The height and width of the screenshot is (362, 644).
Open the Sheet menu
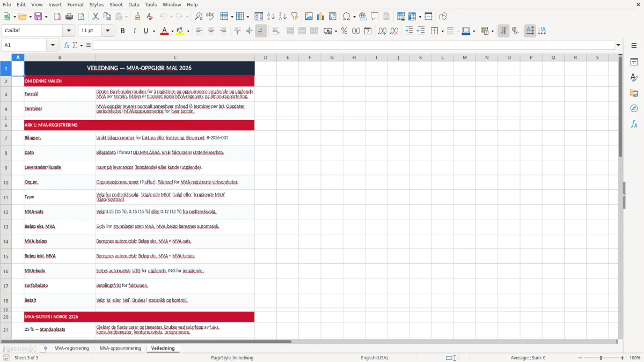116,4
